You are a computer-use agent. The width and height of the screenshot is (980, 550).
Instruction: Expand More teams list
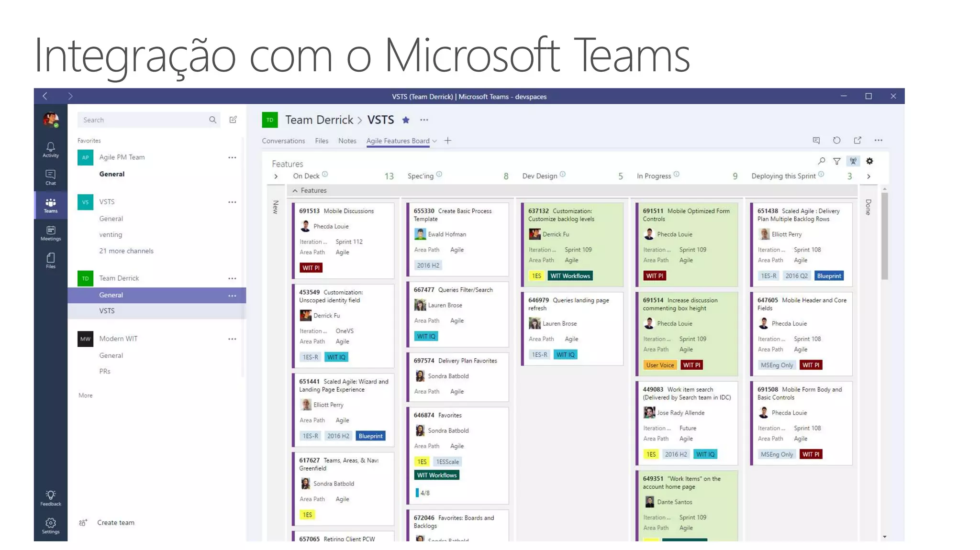[86, 396]
